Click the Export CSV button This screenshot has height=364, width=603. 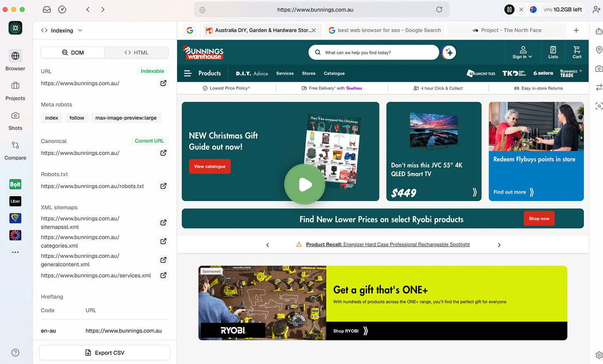tap(105, 353)
